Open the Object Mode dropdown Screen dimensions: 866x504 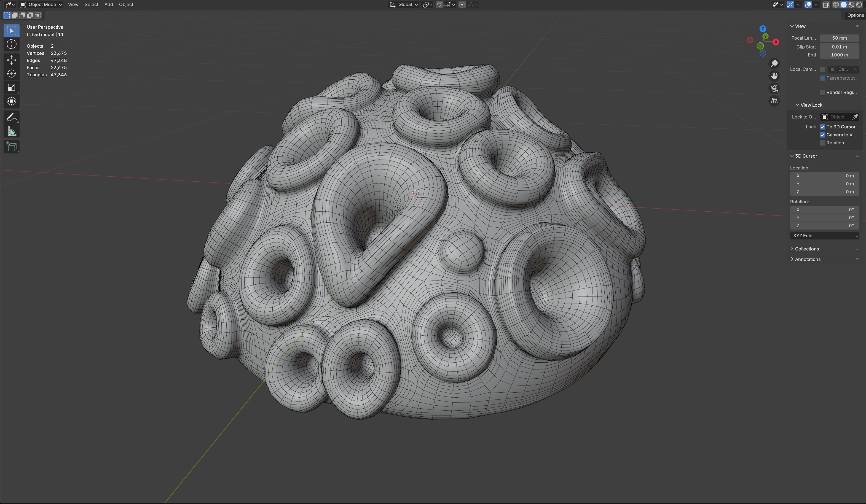(41, 4)
